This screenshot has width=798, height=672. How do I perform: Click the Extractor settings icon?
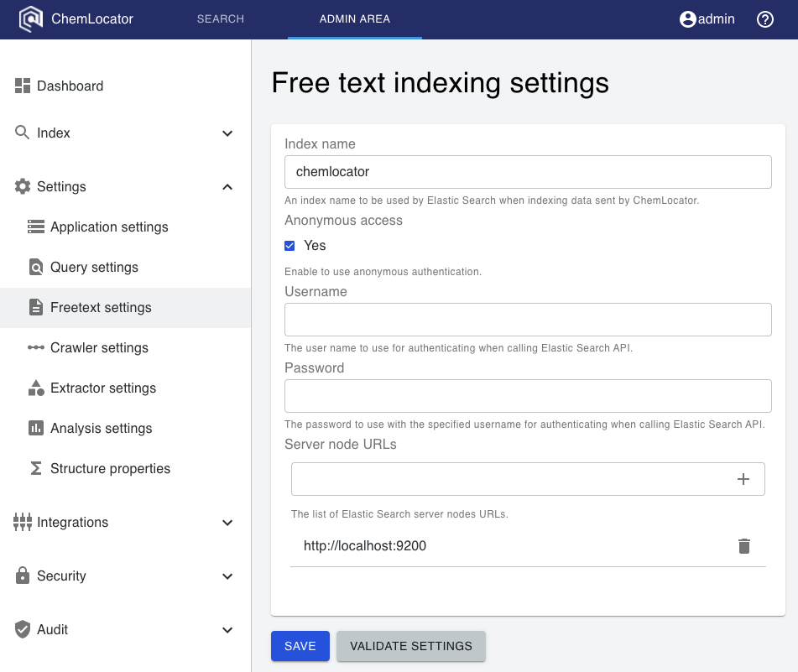[35, 388]
